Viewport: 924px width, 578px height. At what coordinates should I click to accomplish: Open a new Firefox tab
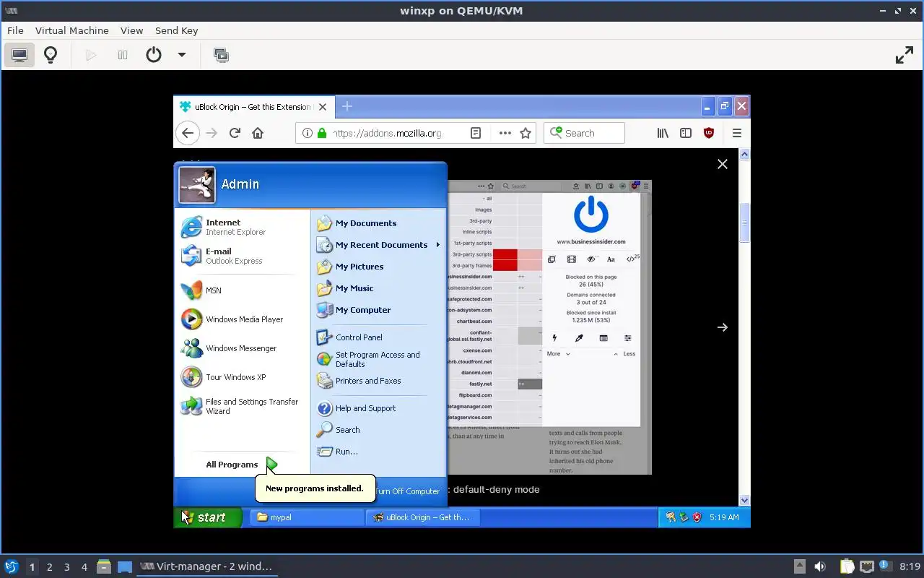click(x=347, y=106)
